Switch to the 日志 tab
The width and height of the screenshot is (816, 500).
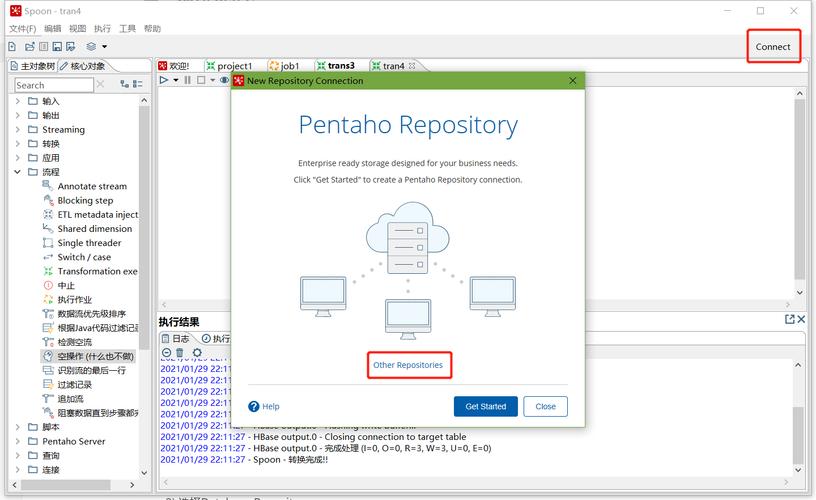(175, 338)
